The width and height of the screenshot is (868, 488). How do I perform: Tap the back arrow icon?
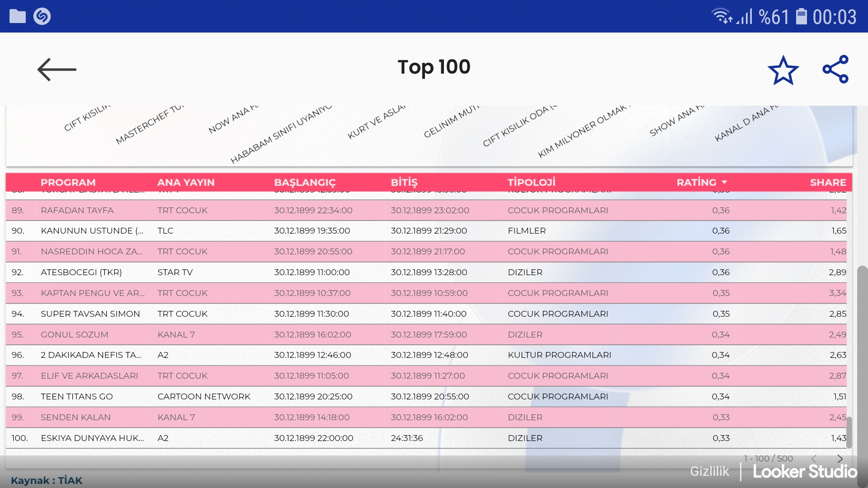57,70
